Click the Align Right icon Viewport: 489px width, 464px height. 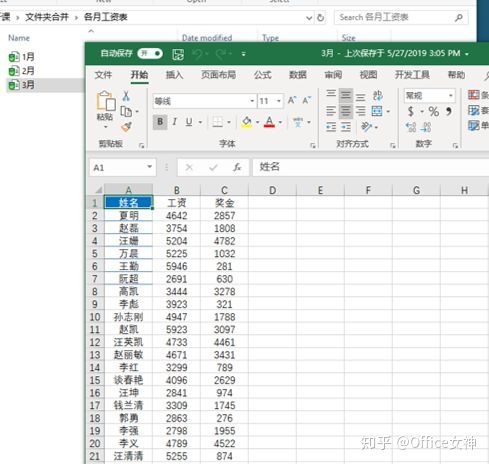coord(360,111)
